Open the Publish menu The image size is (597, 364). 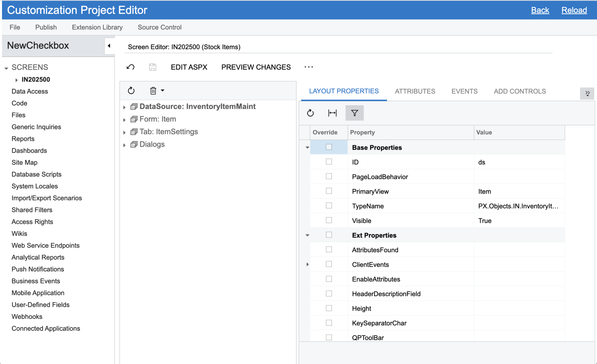(x=45, y=27)
